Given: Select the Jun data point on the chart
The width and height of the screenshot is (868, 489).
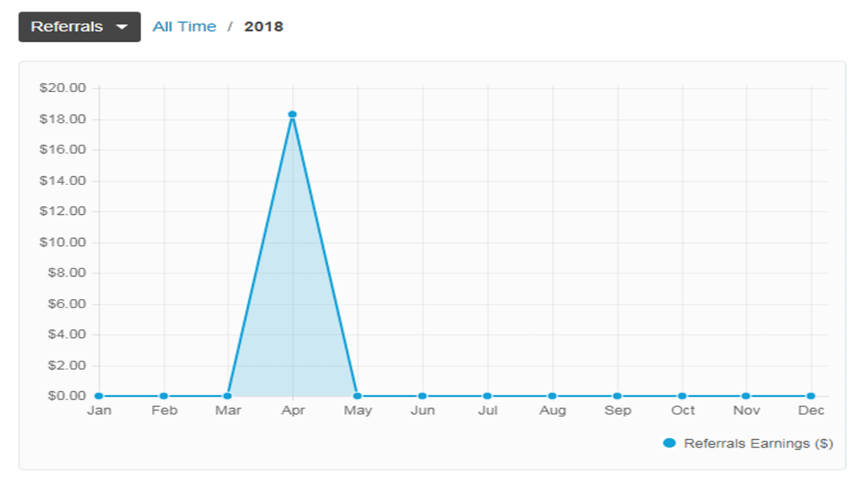Looking at the screenshot, I should coord(422,396).
